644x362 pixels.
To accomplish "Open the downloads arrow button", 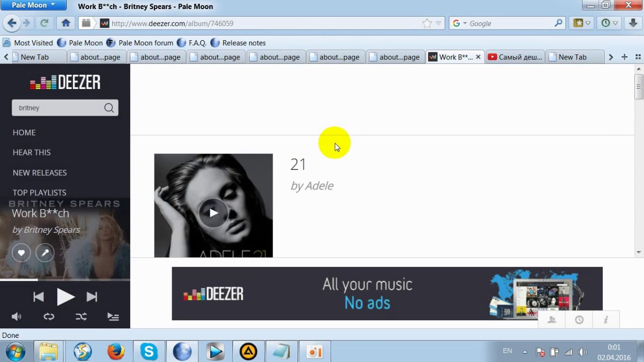I will [x=633, y=23].
